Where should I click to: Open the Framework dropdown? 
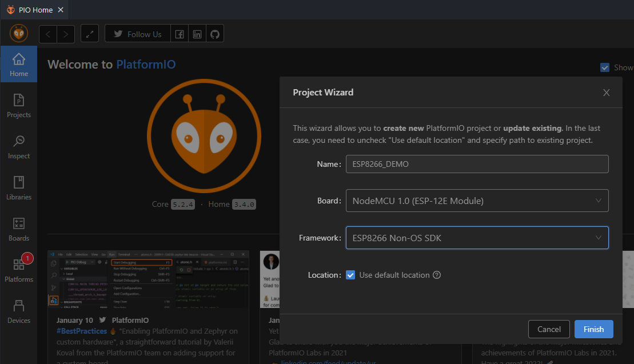(477, 238)
